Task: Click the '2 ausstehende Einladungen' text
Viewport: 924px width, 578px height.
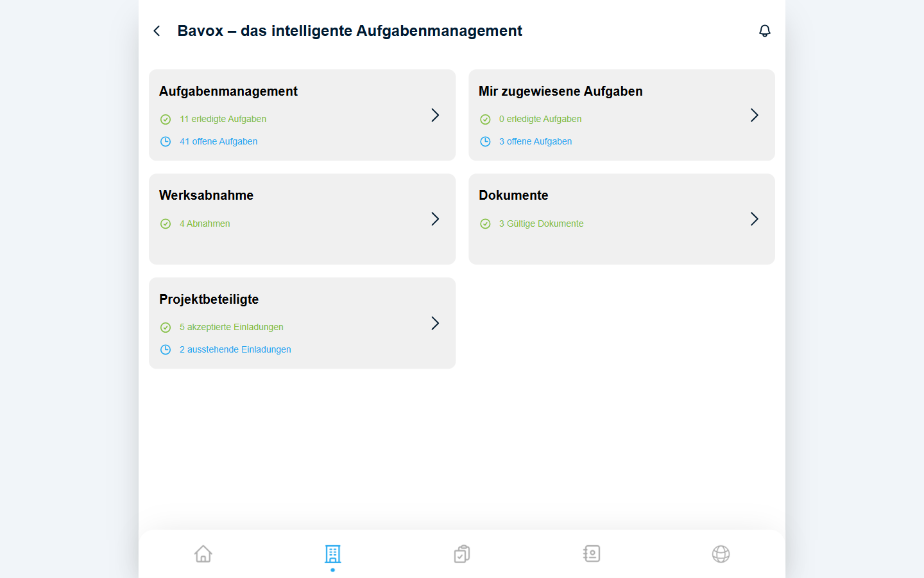Action: [x=235, y=349]
